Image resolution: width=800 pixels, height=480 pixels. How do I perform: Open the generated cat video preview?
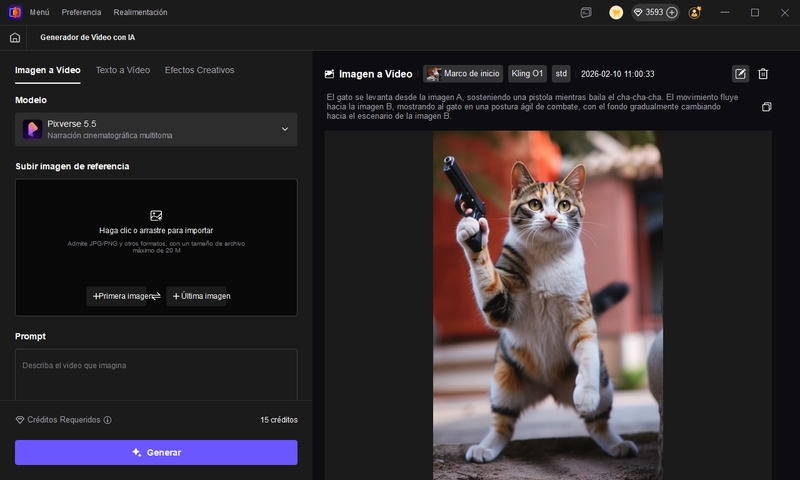(548, 305)
